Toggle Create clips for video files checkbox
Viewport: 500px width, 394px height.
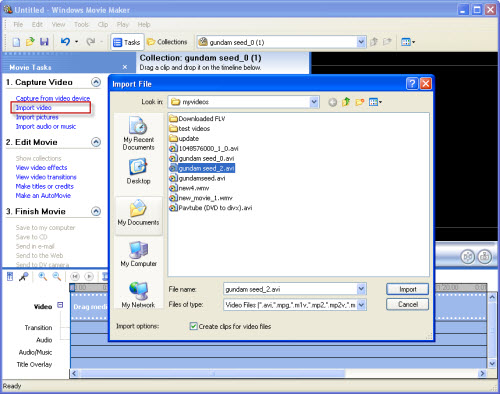click(193, 326)
